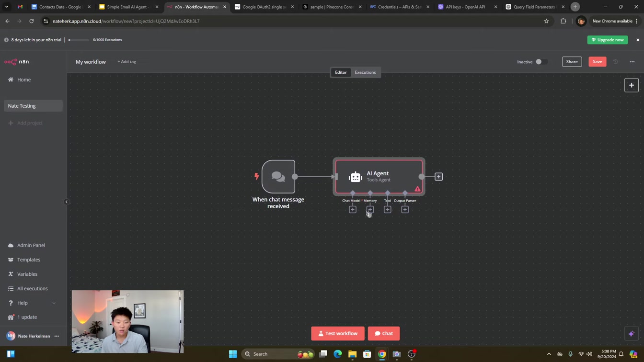644x362 pixels.
Task: Open All executions page
Action: click(33, 288)
